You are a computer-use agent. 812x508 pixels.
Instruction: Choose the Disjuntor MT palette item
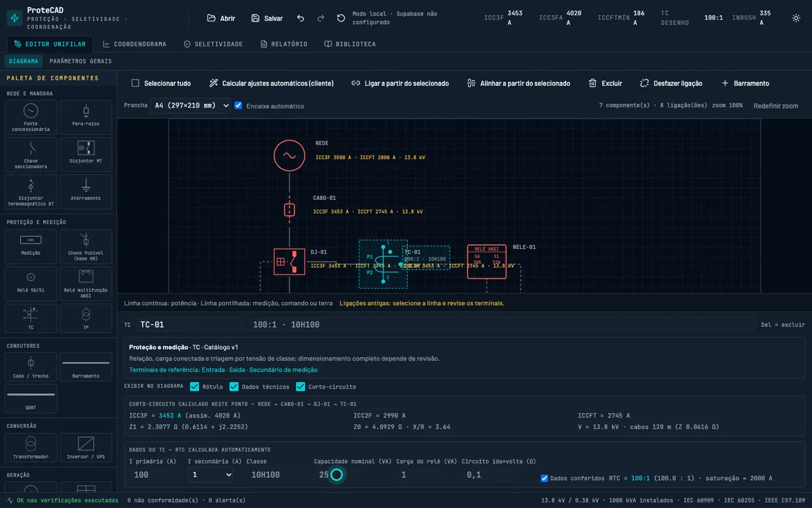click(x=86, y=154)
